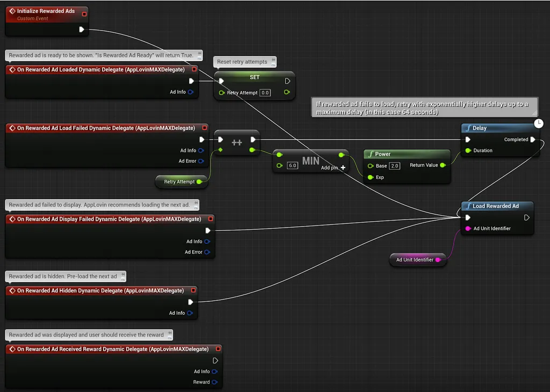This screenshot has height=392, width=550.
Task: Toggle pin on 'should receive the reward' comment bubble
Action: coord(169,335)
